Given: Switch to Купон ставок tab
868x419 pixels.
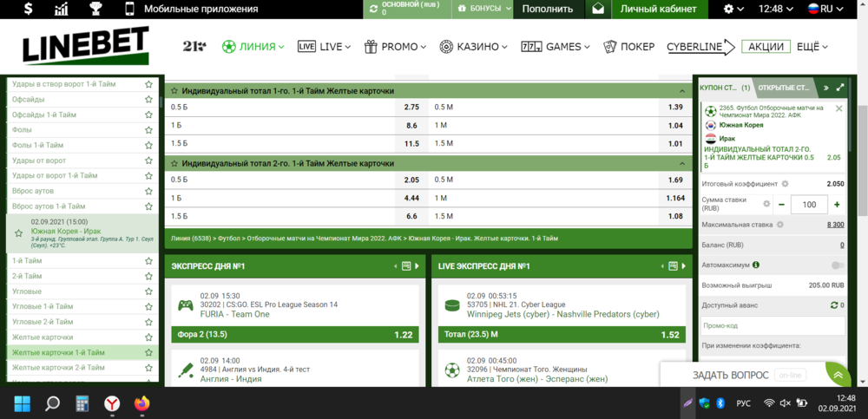Looking at the screenshot, I should [725, 88].
